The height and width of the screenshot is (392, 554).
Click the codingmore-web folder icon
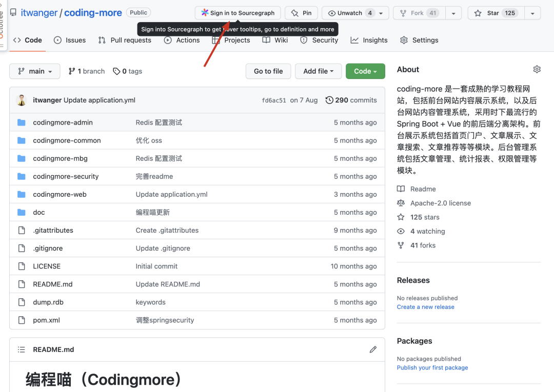22,194
